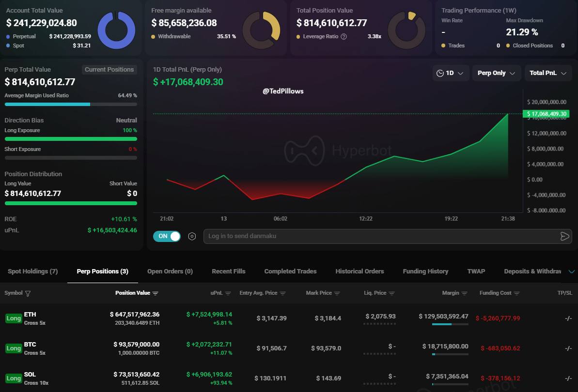Image resolution: width=578 pixels, height=392 pixels.
Task: Expand the Perp Only dropdown
Action: (496, 73)
